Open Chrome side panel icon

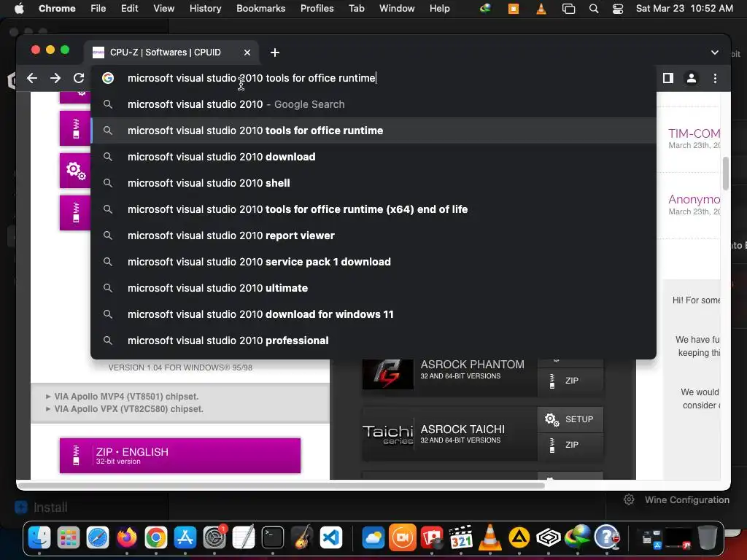pyautogui.click(x=668, y=78)
